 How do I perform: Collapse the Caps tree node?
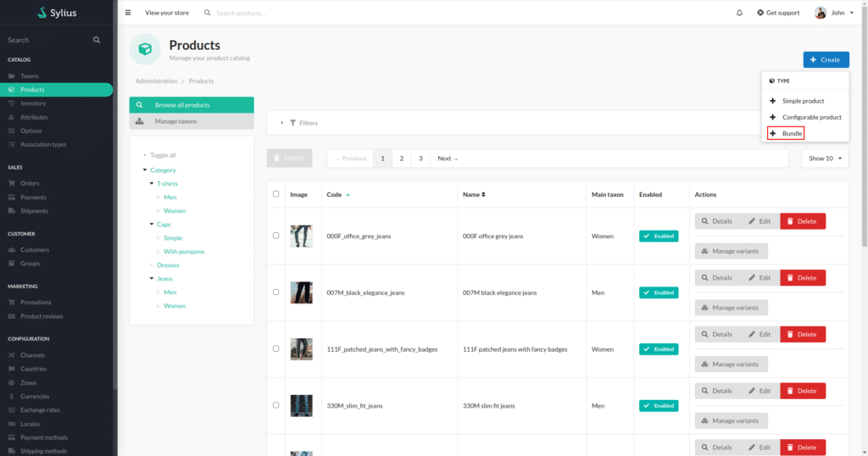(x=152, y=224)
